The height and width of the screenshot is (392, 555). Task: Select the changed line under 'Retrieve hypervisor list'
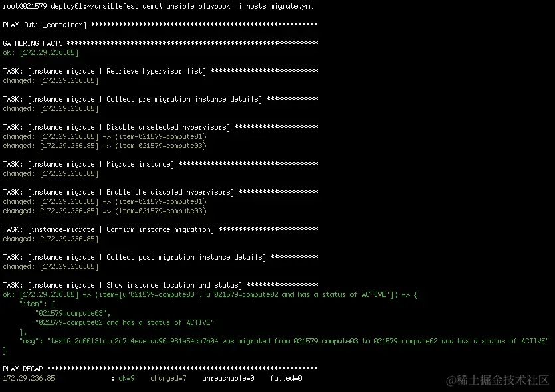tap(51, 80)
